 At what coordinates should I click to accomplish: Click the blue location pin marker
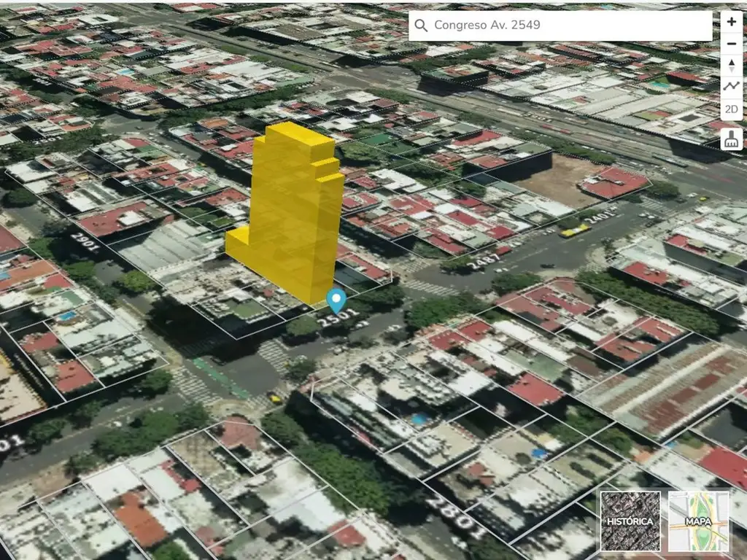pyautogui.click(x=336, y=300)
